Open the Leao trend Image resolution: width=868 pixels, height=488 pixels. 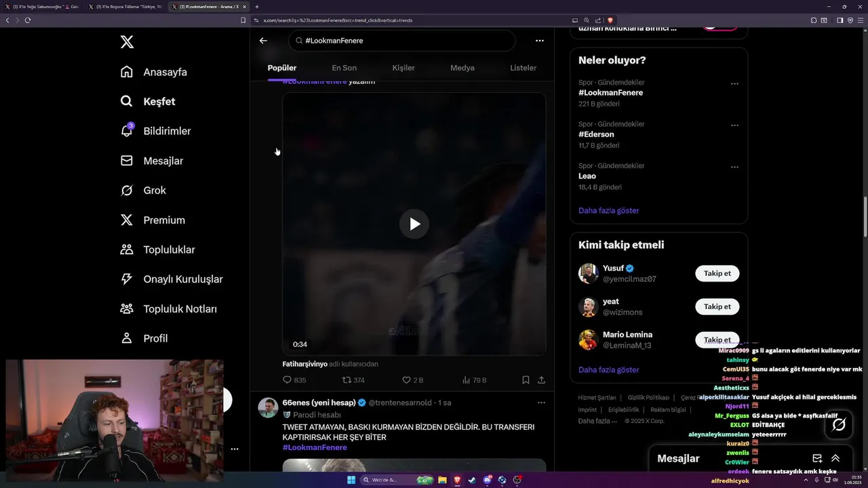coord(587,176)
